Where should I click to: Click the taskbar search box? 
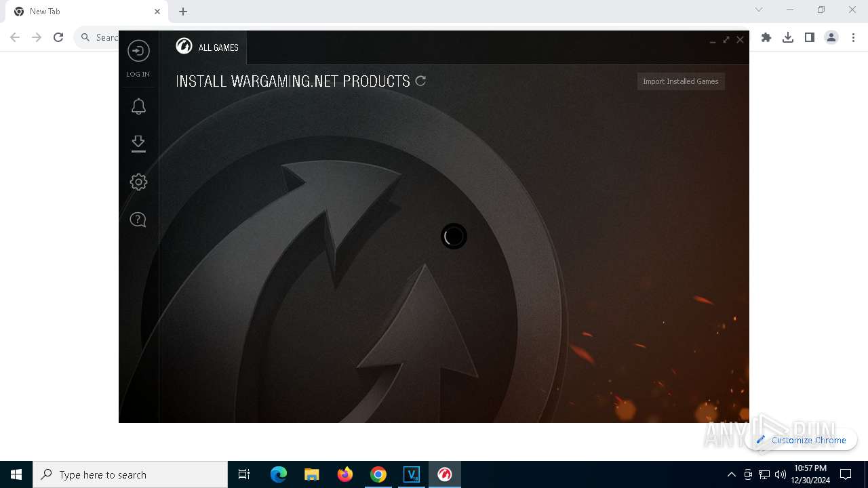pyautogui.click(x=130, y=474)
